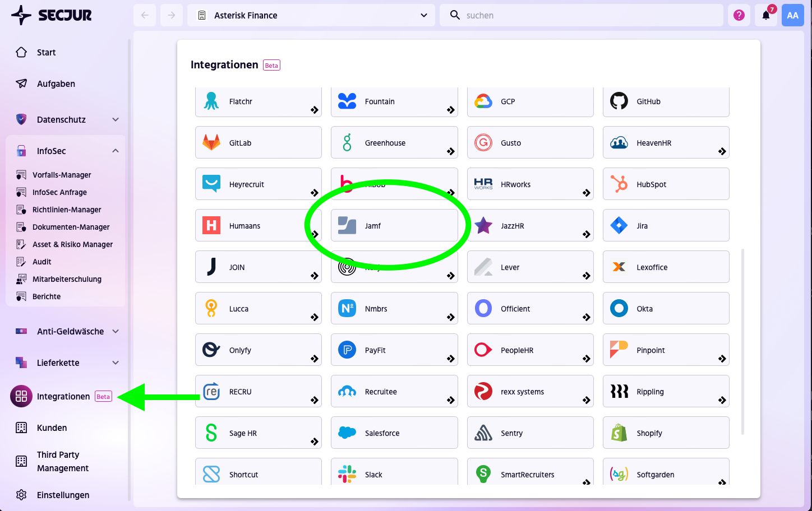Open the Recruitee integration card
The height and width of the screenshot is (511, 812).
[x=394, y=391]
